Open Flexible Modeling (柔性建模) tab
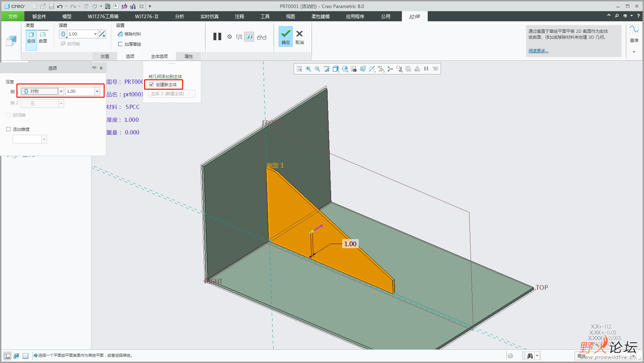 click(321, 16)
